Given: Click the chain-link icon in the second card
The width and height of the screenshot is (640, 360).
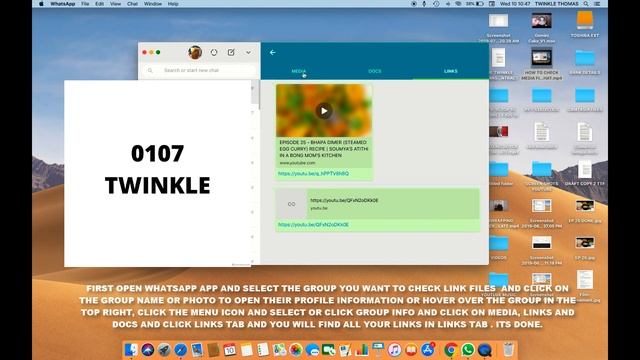Looking at the screenshot, I should click(291, 204).
